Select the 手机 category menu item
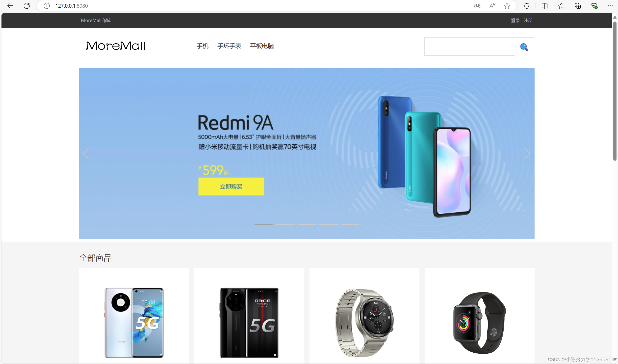This screenshot has width=618, height=364. tap(202, 46)
